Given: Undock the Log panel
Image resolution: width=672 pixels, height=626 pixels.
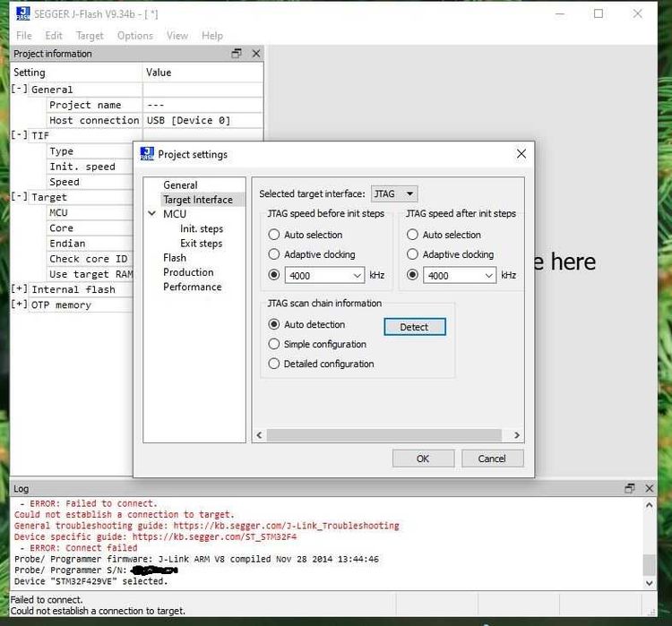Looking at the screenshot, I should [x=630, y=488].
